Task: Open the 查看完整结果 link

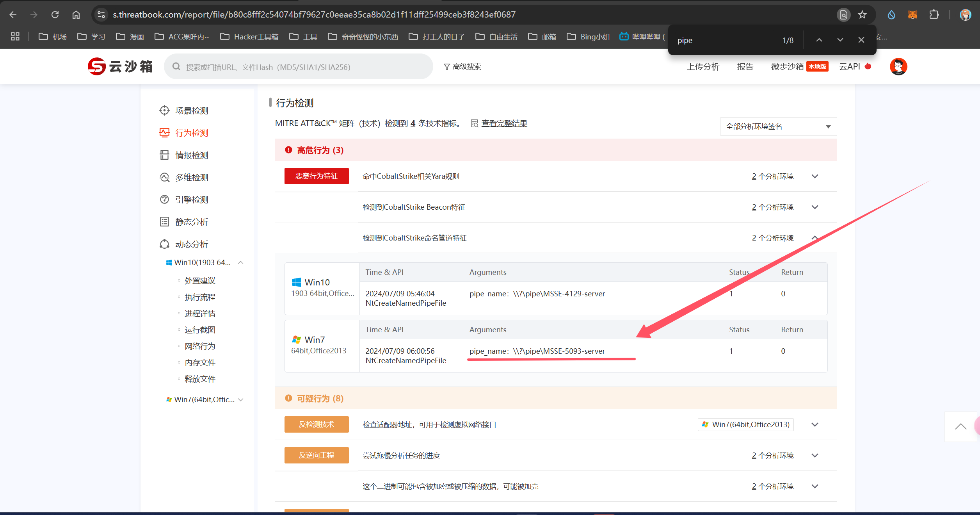Action: [x=504, y=123]
